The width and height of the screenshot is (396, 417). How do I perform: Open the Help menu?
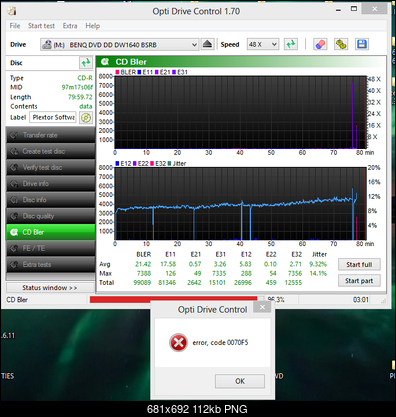click(92, 26)
